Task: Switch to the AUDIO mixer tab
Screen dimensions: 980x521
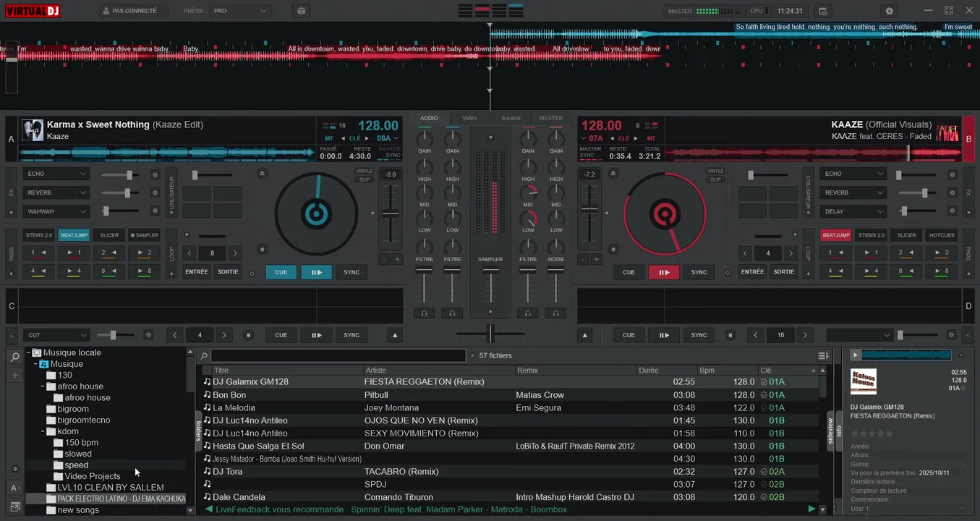Action: pos(429,118)
